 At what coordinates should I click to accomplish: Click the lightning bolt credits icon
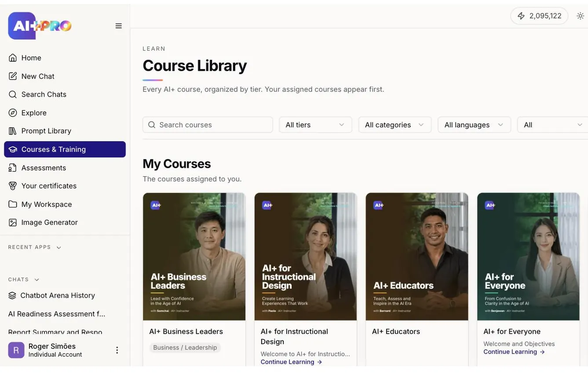point(521,16)
